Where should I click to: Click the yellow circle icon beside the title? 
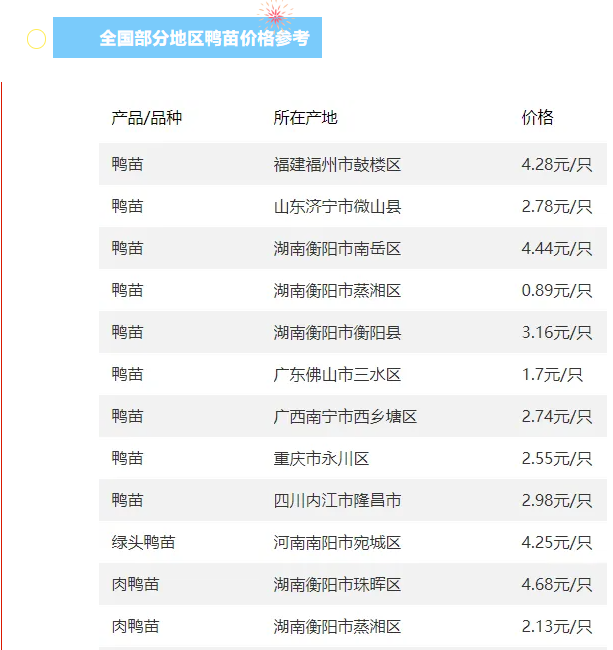point(36,39)
